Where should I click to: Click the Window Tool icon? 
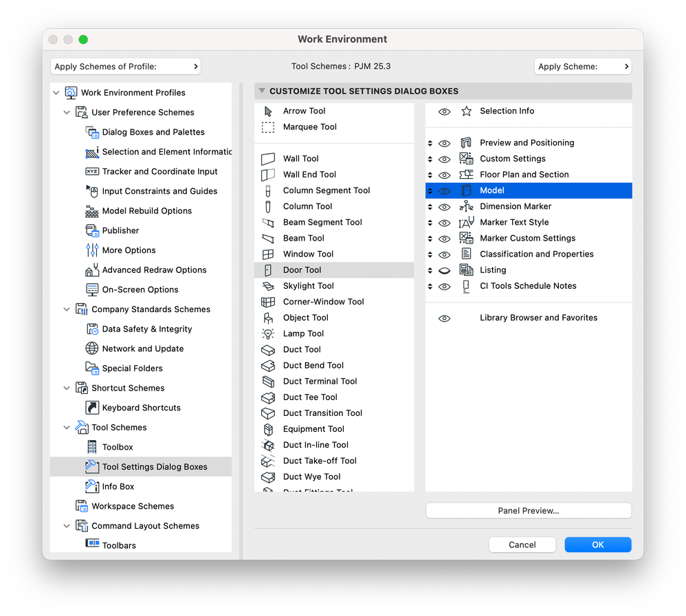click(268, 254)
